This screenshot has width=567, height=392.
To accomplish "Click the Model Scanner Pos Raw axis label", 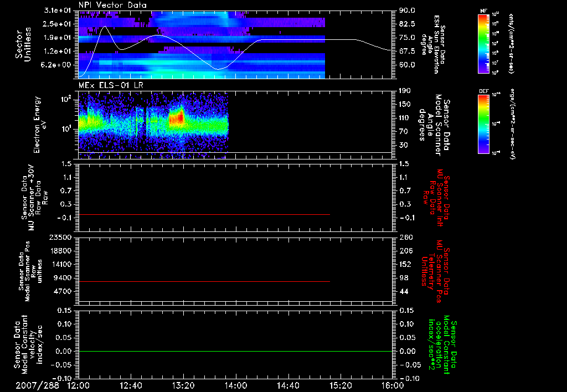I will (x=30, y=271).
